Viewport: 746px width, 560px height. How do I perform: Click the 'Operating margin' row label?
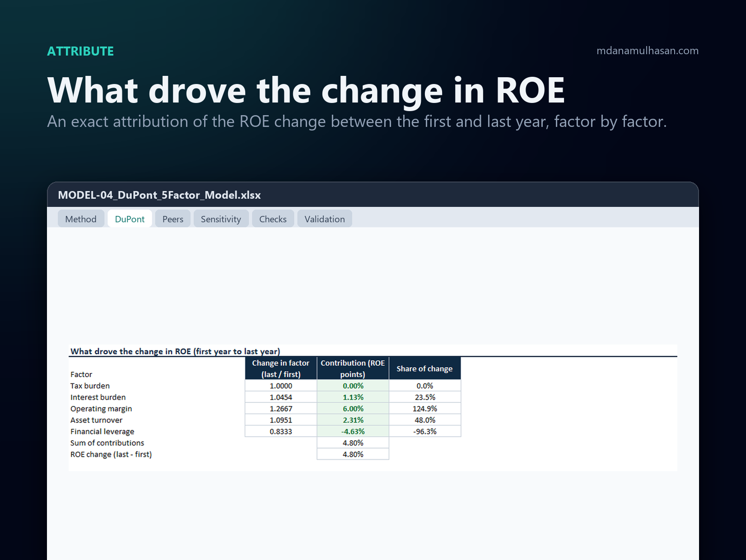[x=101, y=409]
